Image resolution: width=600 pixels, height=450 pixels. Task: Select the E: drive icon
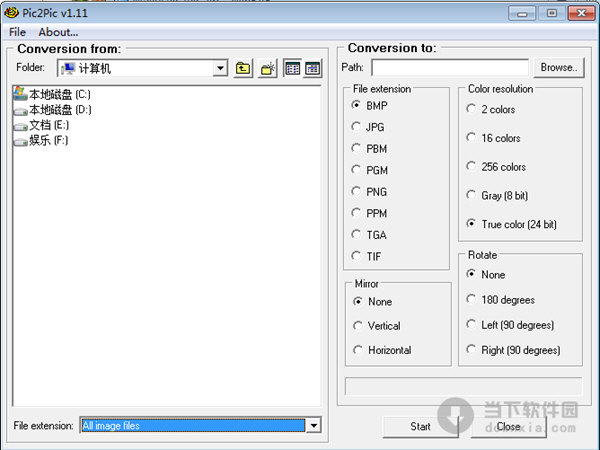[20, 126]
